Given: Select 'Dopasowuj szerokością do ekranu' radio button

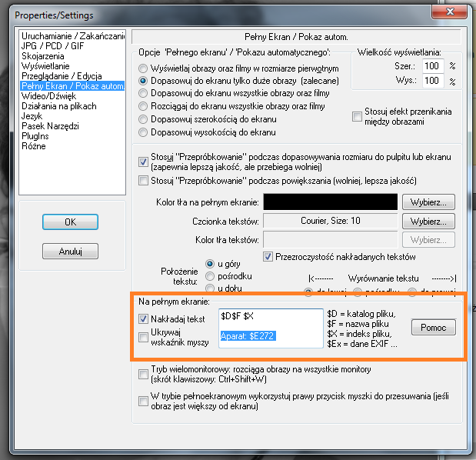Looking at the screenshot, I should pyautogui.click(x=143, y=119).
